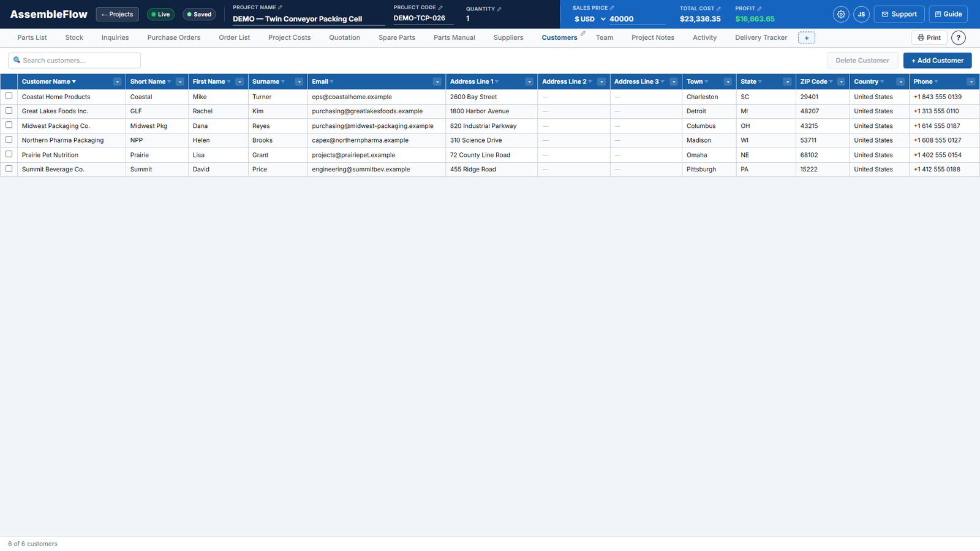980x551 pixels.
Task: Click the project name field
Action: coord(308,19)
